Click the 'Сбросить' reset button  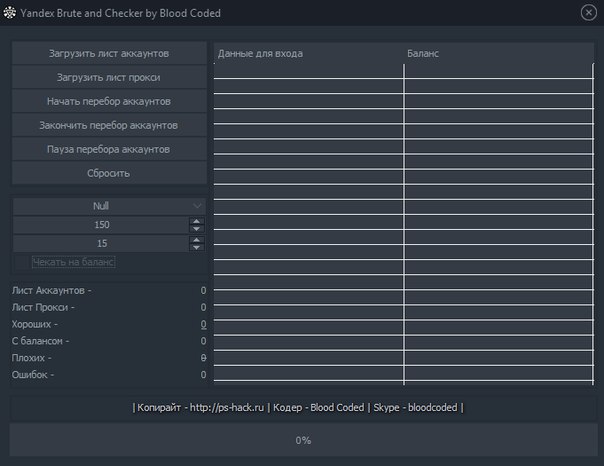109,173
